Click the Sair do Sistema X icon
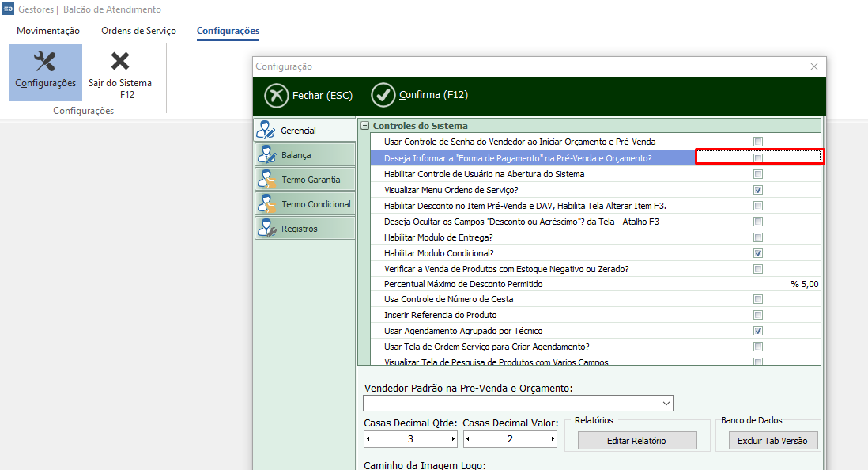This screenshot has width=868, height=470. coord(120,62)
